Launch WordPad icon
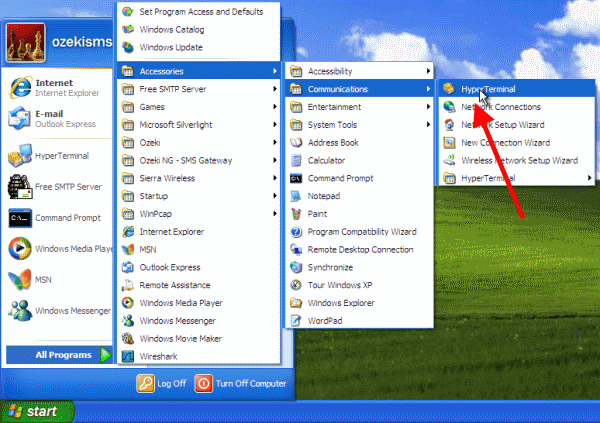The height and width of the screenshot is (423, 600). (296, 321)
